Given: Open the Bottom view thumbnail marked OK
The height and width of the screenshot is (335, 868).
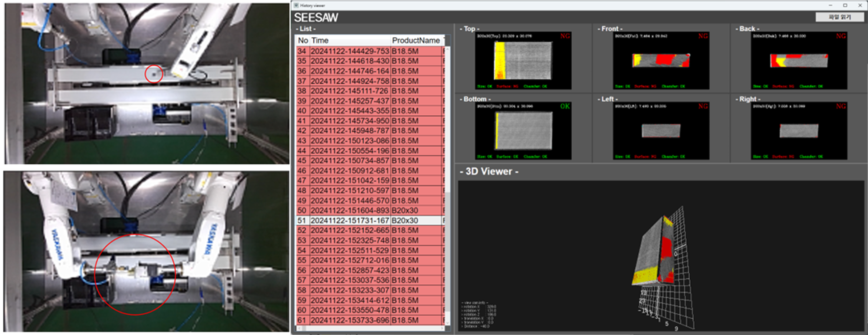Looking at the screenshot, I should point(523,131).
